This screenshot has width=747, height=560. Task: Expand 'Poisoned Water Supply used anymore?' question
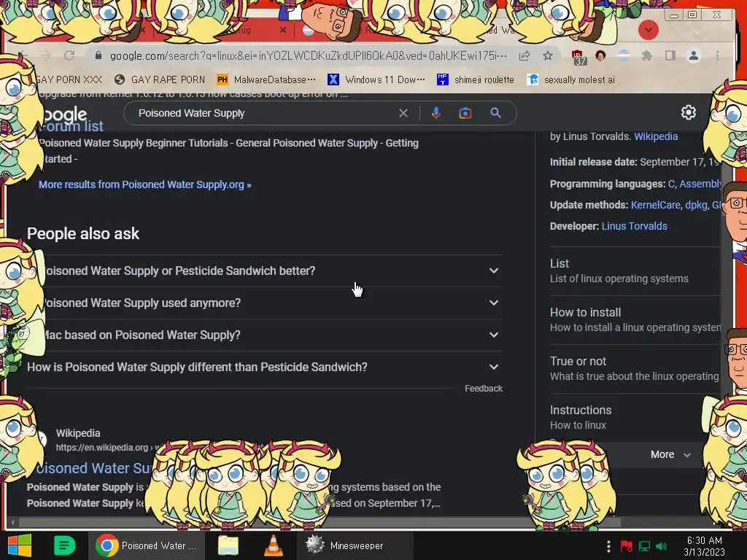pyautogui.click(x=264, y=303)
